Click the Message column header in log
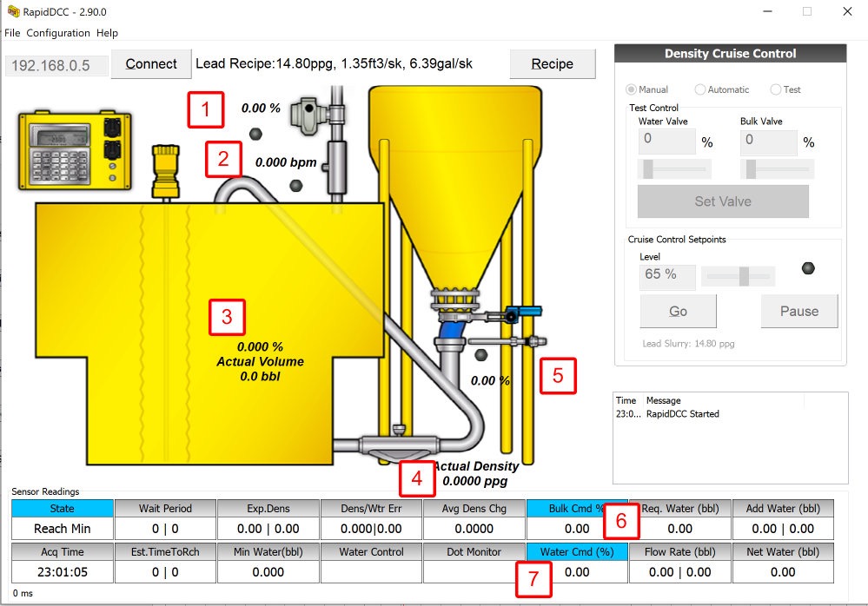 [663, 400]
